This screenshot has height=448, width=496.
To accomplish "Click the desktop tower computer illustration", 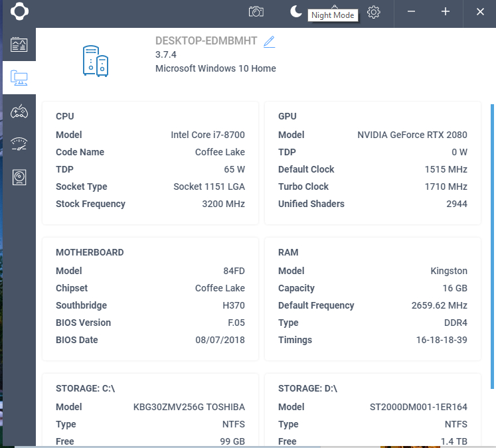I will click(96, 60).
